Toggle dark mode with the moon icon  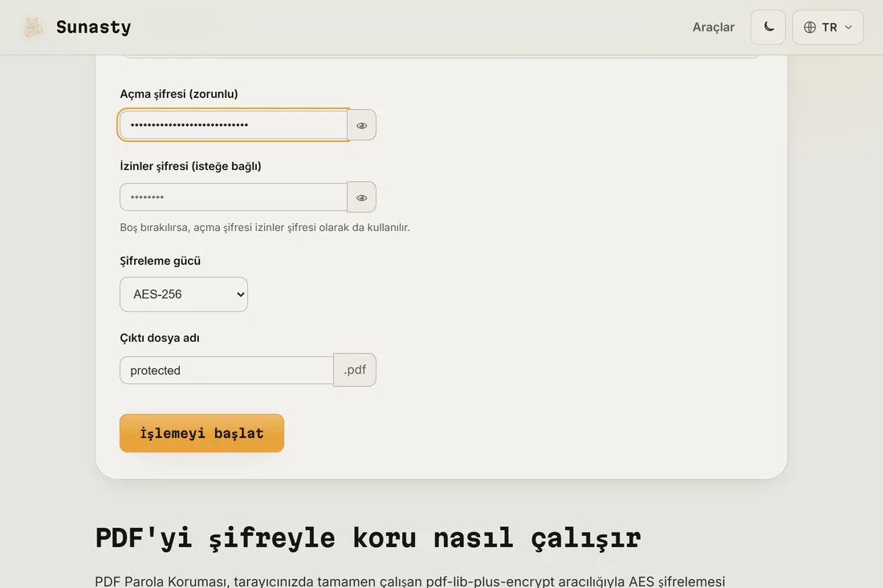768,27
